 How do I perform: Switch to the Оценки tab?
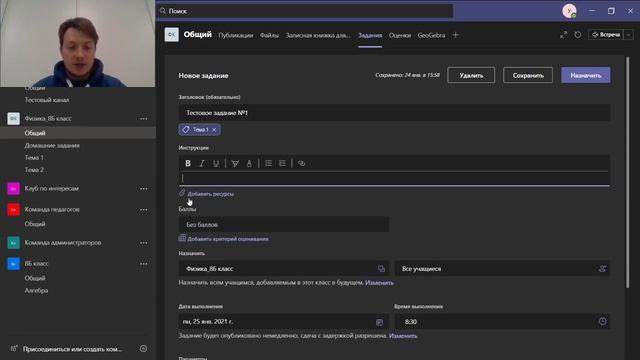400,36
